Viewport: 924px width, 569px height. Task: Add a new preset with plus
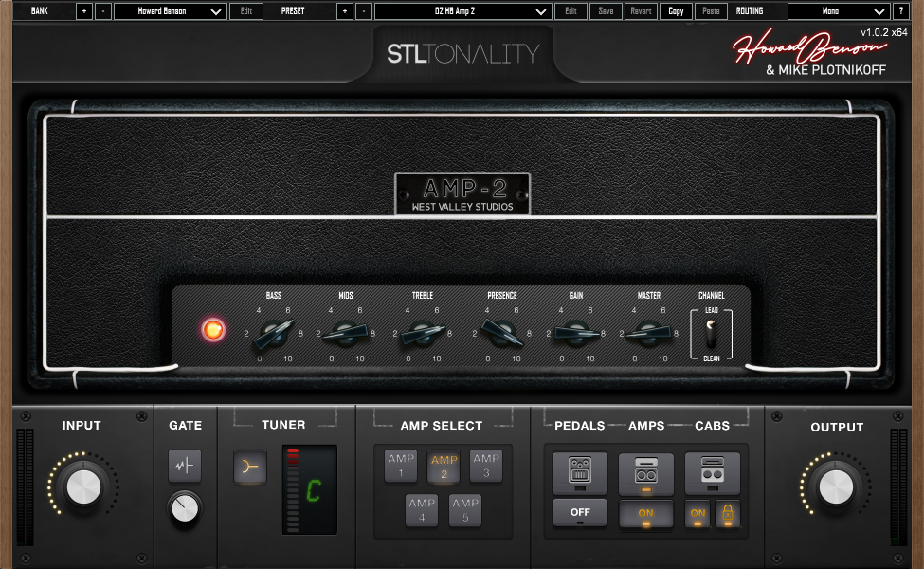tap(345, 11)
